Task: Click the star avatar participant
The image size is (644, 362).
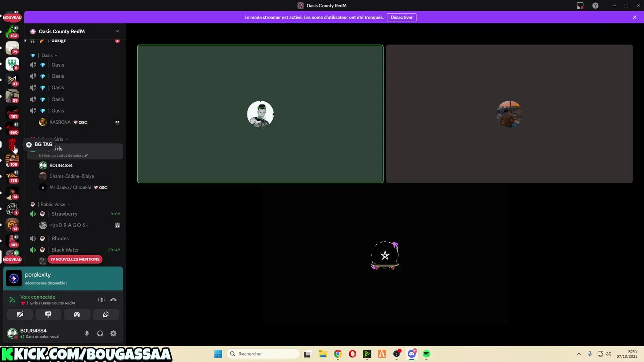Action: (385, 256)
